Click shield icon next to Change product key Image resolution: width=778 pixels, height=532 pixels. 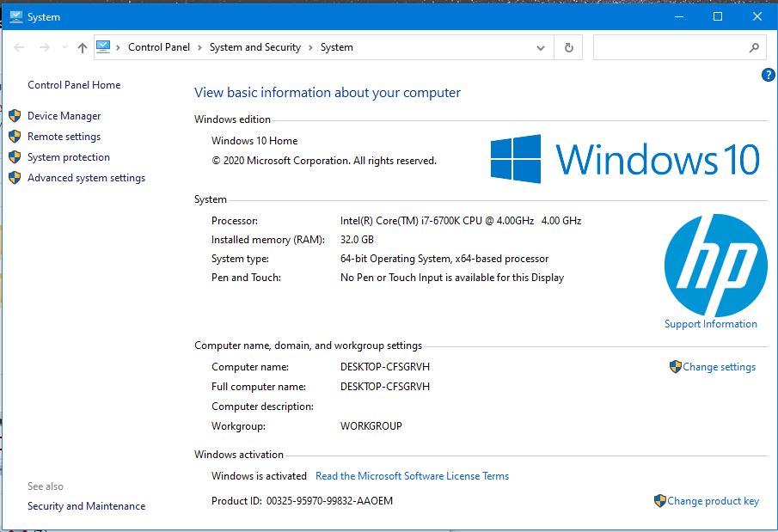[660, 501]
